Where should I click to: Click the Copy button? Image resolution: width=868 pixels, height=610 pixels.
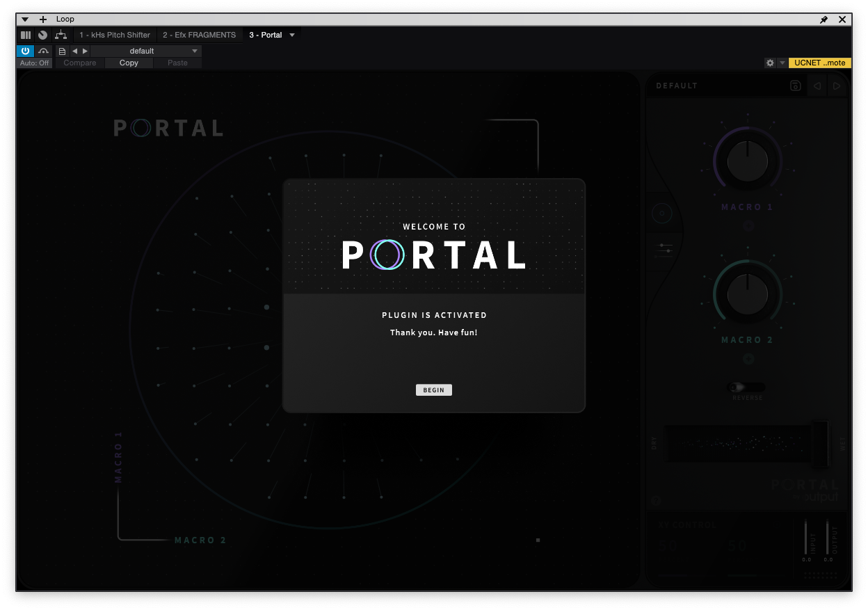coord(129,63)
